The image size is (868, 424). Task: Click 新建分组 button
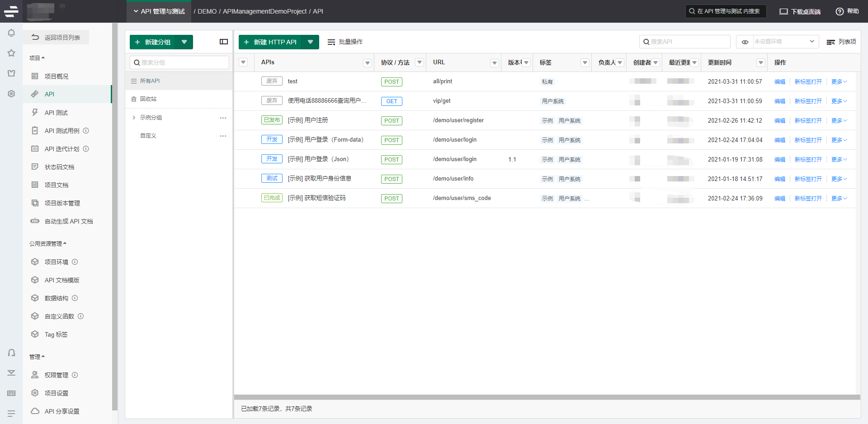pos(153,42)
